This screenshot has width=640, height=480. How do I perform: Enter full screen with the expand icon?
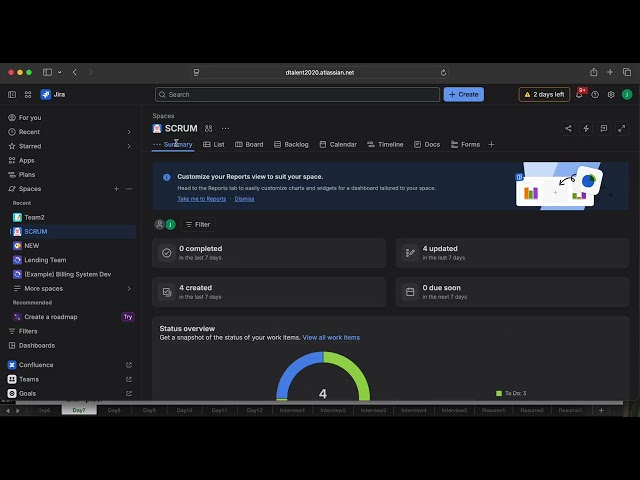click(622, 128)
